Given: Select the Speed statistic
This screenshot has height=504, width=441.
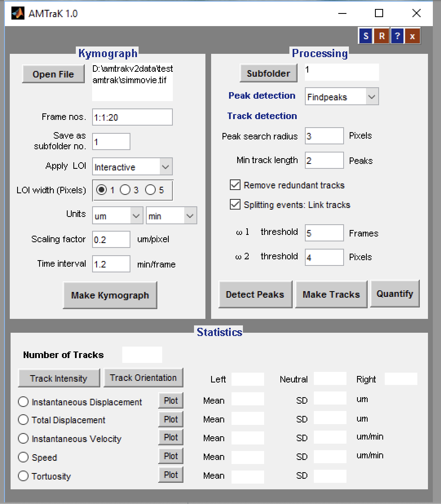Looking at the screenshot, I should (x=23, y=457).
